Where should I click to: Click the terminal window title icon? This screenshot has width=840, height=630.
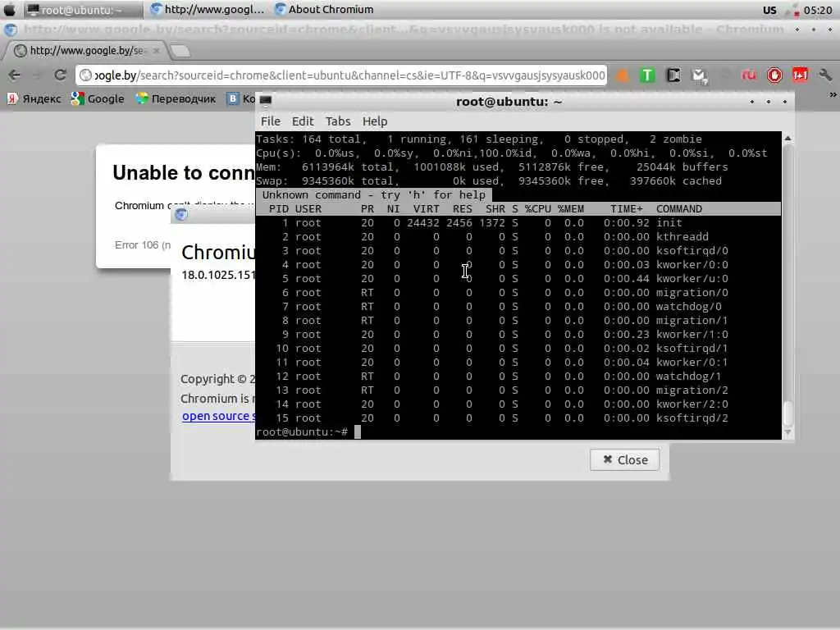coord(266,101)
